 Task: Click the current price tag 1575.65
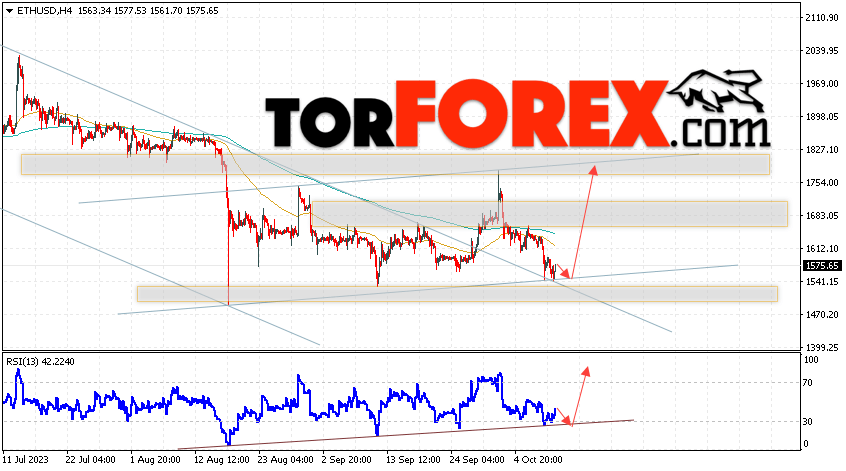click(822, 265)
